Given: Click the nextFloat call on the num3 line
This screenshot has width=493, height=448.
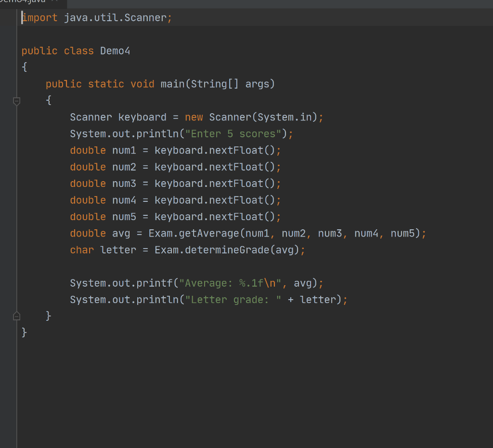Looking at the screenshot, I should [x=237, y=183].
